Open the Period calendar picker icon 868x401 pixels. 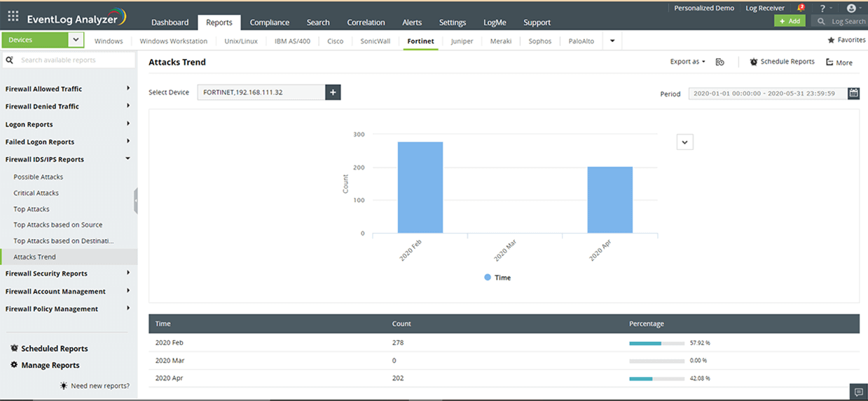tap(853, 93)
